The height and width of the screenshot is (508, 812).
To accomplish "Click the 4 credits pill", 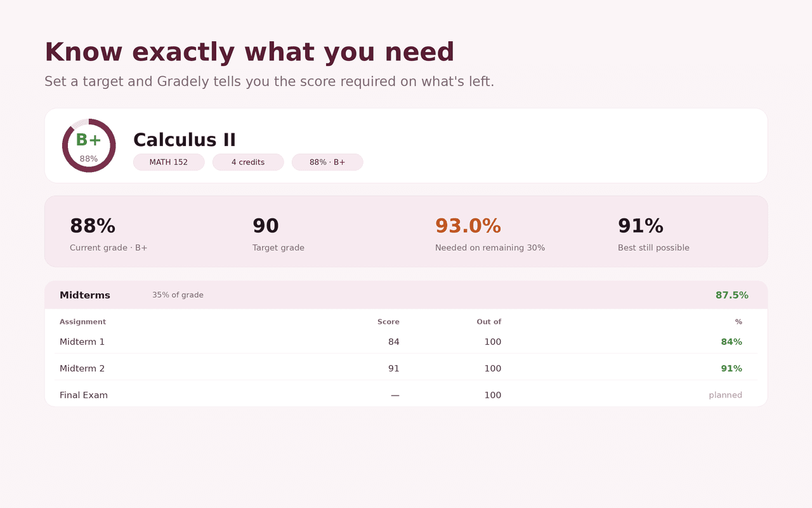I will click(248, 162).
